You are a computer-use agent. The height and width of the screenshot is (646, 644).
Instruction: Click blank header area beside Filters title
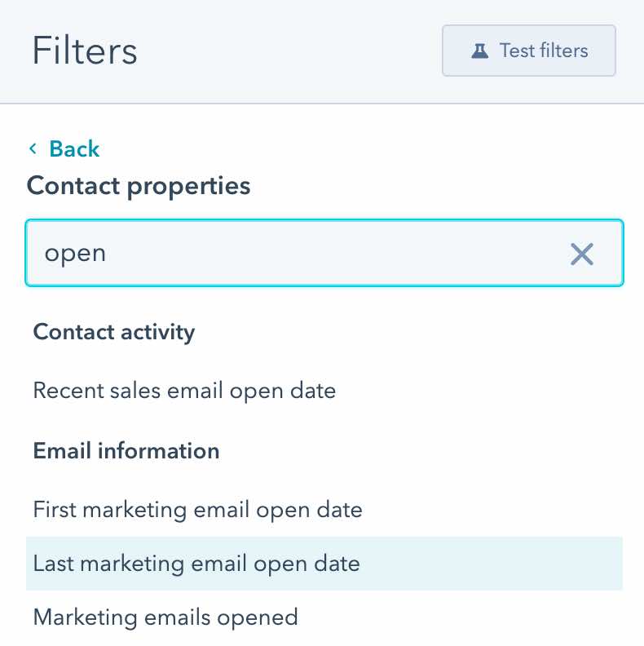click(285, 51)
